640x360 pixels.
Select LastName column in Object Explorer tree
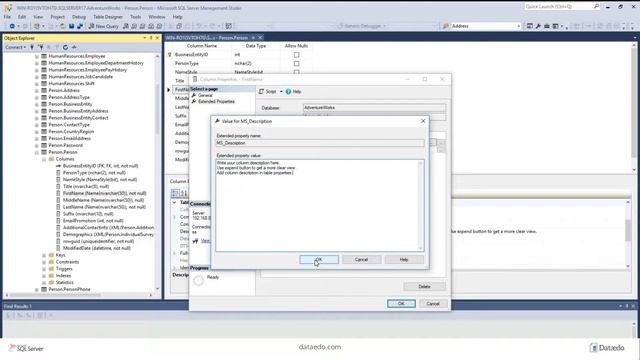[x=104, y=207]
